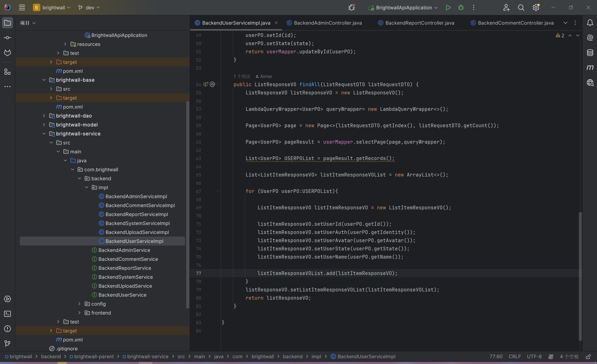Image resolution: width=597 pixels, height=364 pixels.
Task: Open the Terminal tool window
Action: (7, 314)
